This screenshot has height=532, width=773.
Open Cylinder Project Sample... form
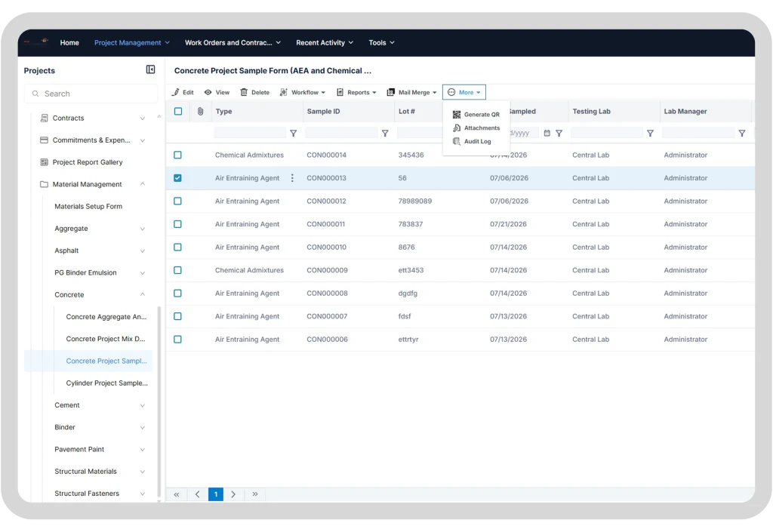(x=107, y=383)
